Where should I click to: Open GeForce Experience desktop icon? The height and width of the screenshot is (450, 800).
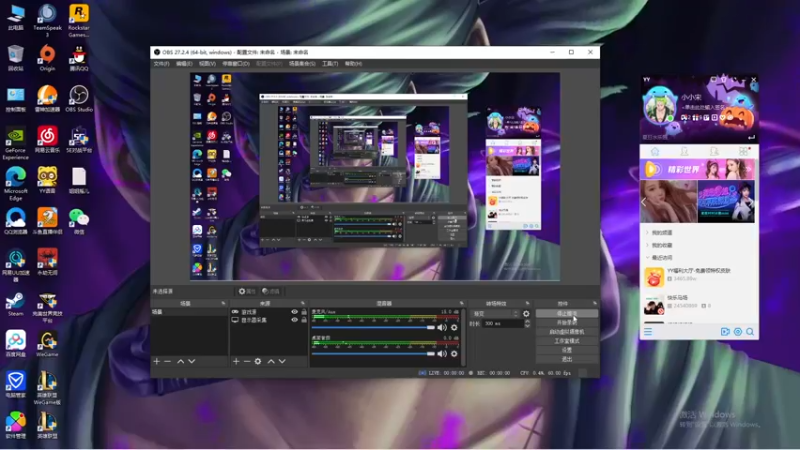[x=15, y=143]
